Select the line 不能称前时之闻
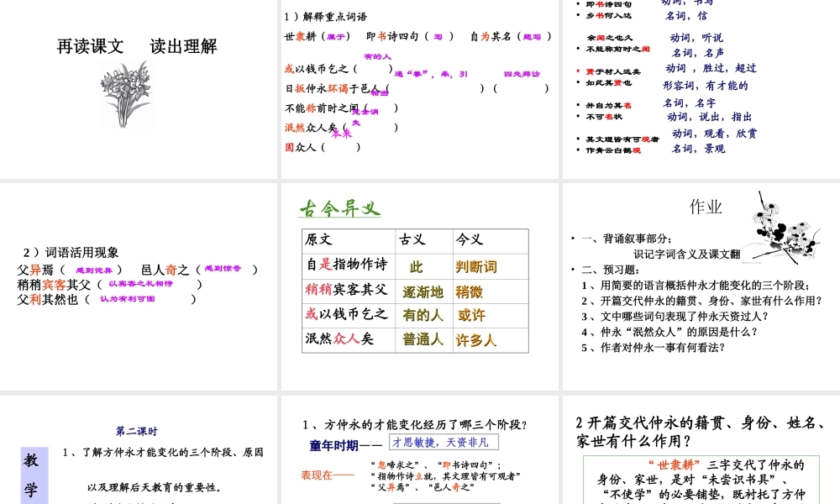The height and width of the screenshot is (504, 840). pos(322,108)
